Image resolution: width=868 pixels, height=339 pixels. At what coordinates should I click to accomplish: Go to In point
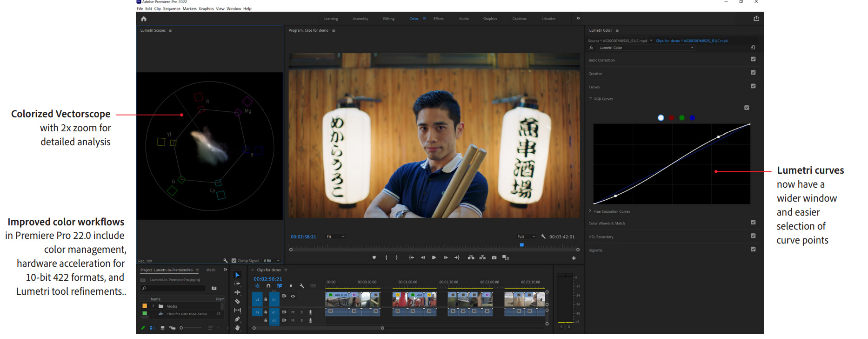(411, 258)
